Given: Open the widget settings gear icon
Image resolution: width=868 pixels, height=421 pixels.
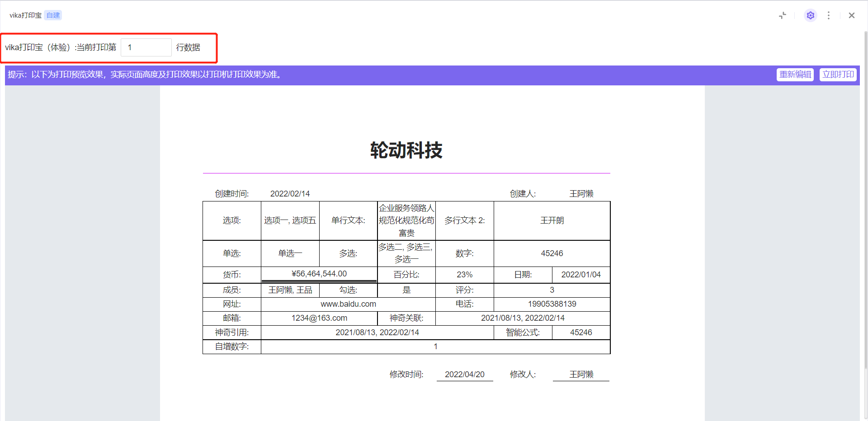Looking at the screenshot, I should tap(810, 15).
